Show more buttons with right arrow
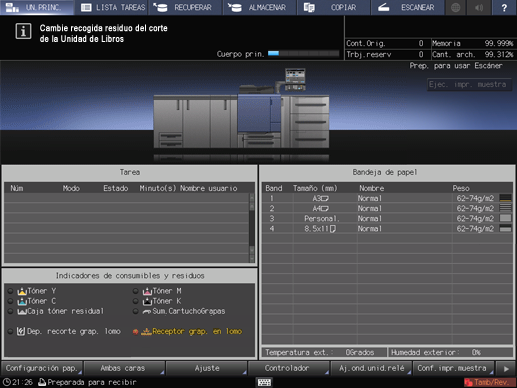The width and height of the screenshot is (517, 388). 506,368
